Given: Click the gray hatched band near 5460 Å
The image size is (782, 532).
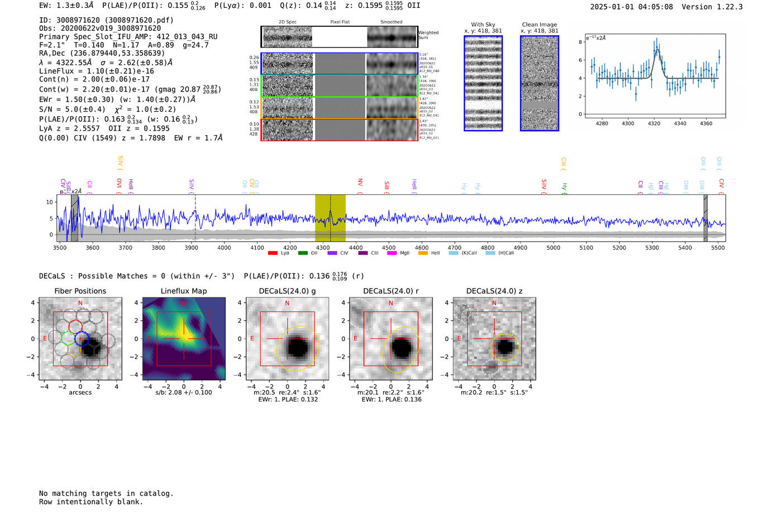Looking at the screenshot, I should point(705,218).
